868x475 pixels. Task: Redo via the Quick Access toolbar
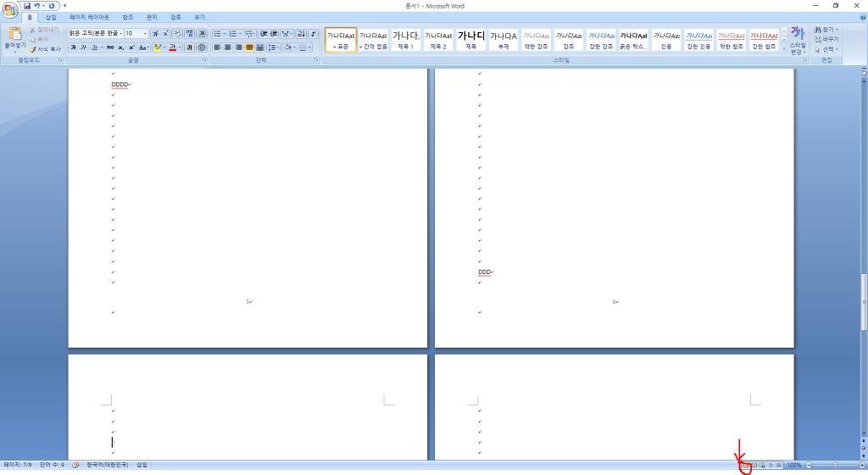pyautogui.click(x=52, y=6)
